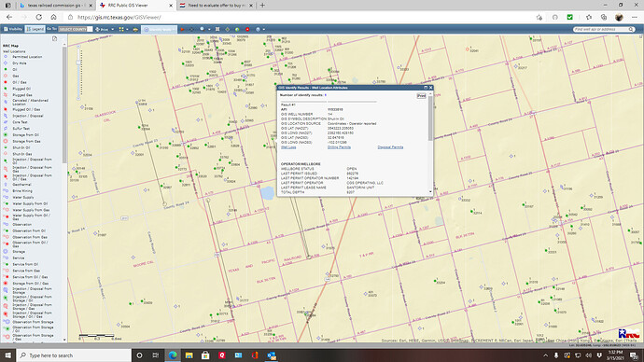Screen dimensions: 644x362
Task: Click the taskbar search box
Action: [x=74, y=355]
